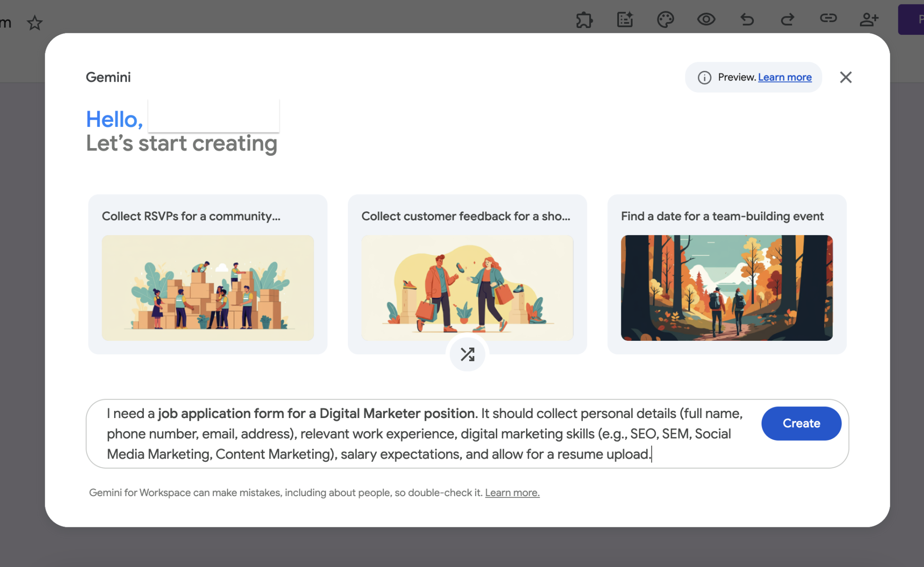This screenshot has height=567, width=924.
Task: Open the Learn more link in disclaimer
Action: click(512, 493)
